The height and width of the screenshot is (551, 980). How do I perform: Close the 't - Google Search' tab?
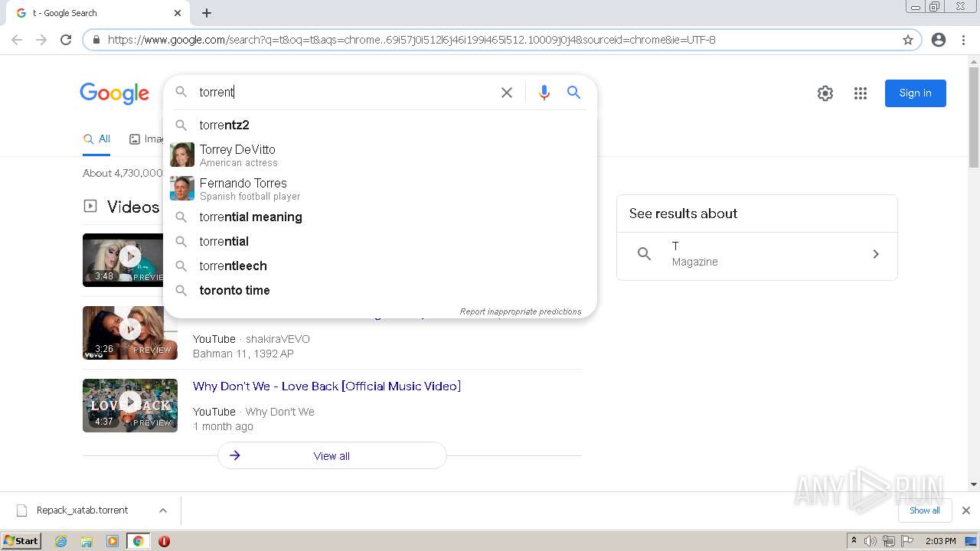(x=178, y=13)
